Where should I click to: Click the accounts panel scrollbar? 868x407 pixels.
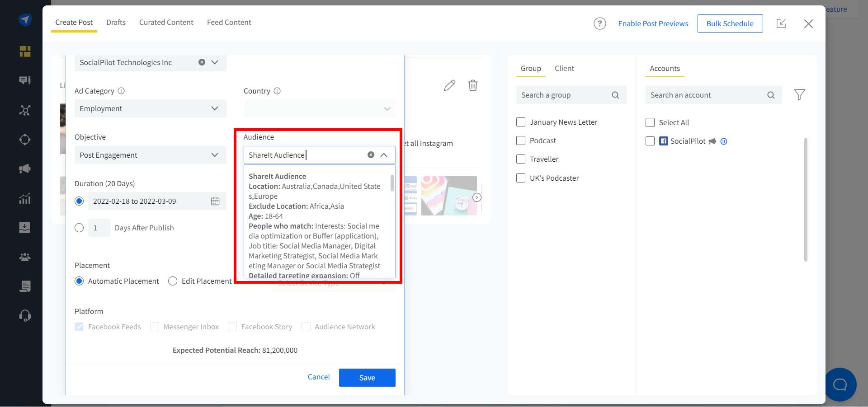806,199
